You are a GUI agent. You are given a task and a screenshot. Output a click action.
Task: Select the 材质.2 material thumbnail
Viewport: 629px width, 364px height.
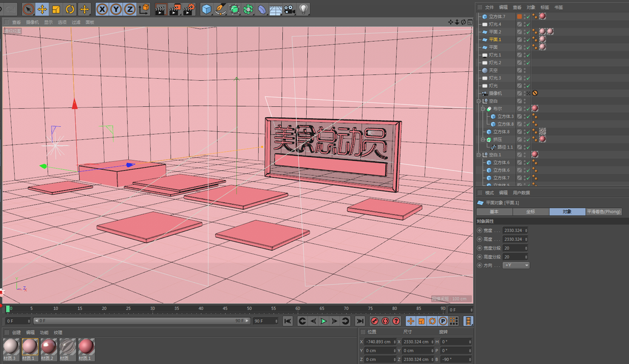(48, 349)
